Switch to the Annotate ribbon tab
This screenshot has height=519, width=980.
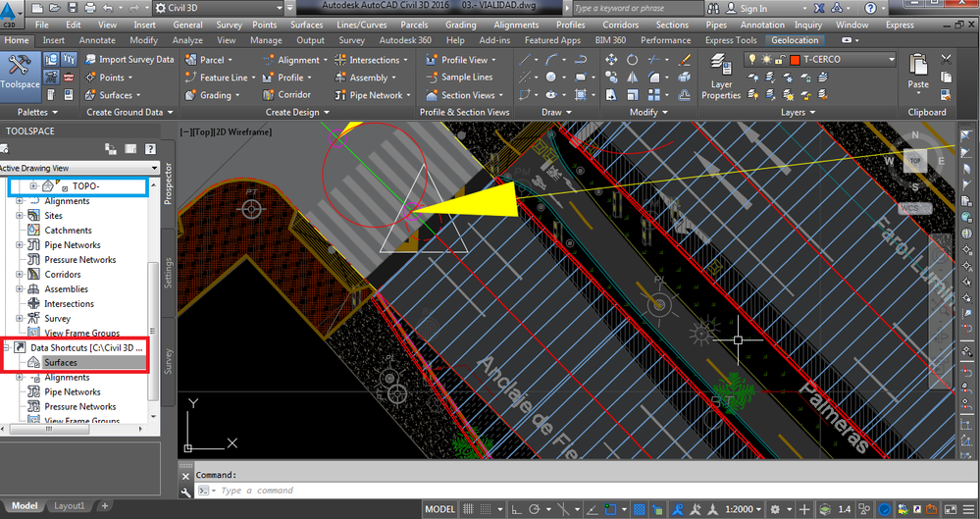(x=97, y=40)
